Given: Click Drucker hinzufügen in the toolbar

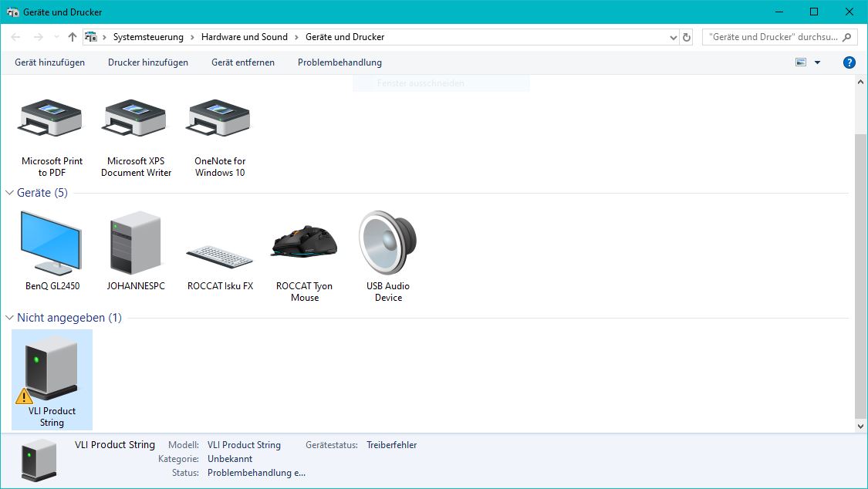Looking at the screenshot, I should pos(148,62).
